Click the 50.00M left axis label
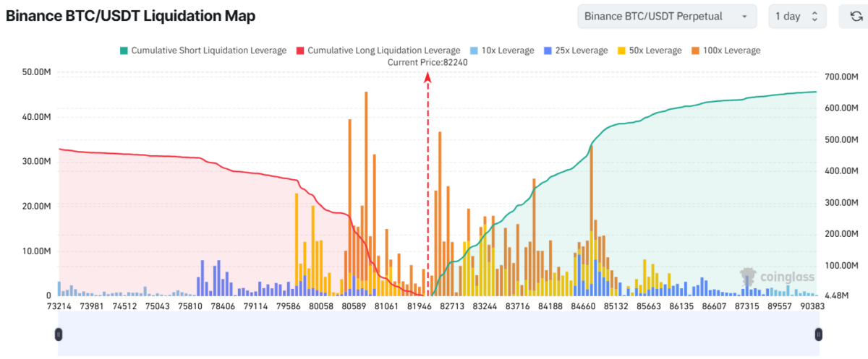 click(x=37, y=72)
